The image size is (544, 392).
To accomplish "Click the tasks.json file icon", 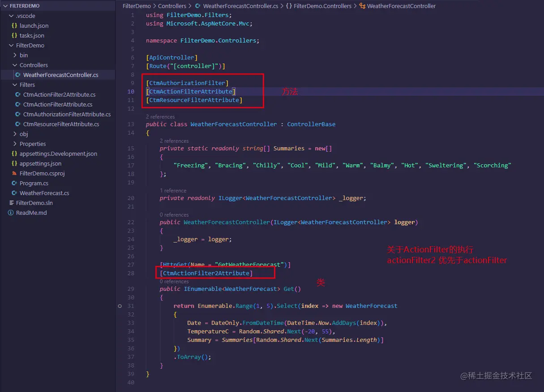I will tap(14, 36).
